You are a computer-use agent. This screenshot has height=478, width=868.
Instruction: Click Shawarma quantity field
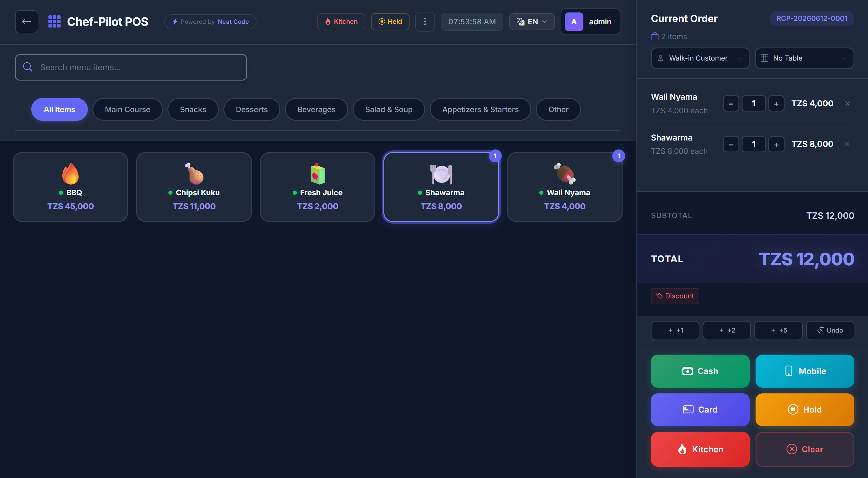pyautogui.click(x=754, y=145)
